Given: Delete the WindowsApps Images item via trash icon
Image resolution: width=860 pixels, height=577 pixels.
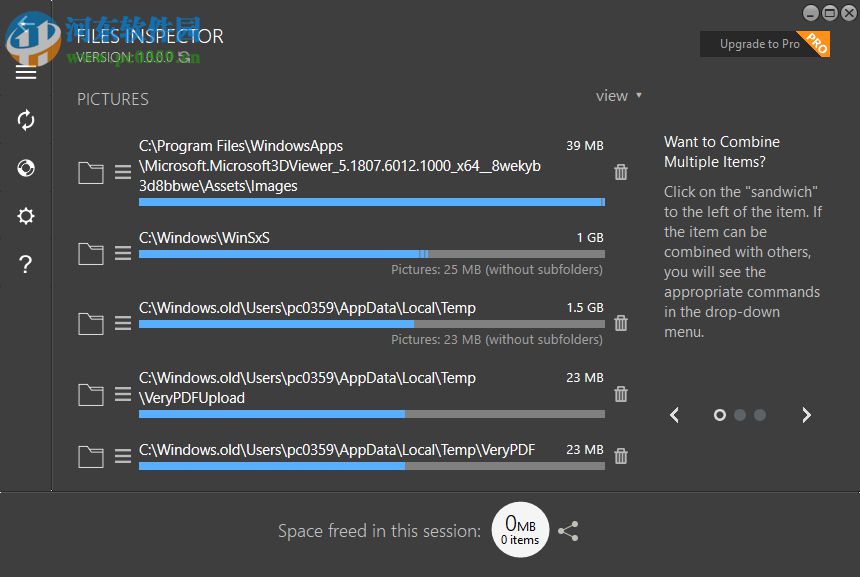Looking at the screenshot, I should coord(621,172).
